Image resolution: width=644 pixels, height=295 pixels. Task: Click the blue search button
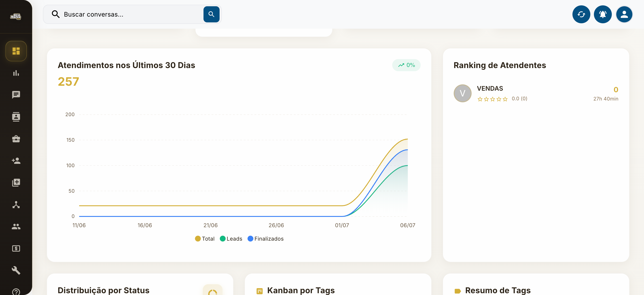coord(211,15)
